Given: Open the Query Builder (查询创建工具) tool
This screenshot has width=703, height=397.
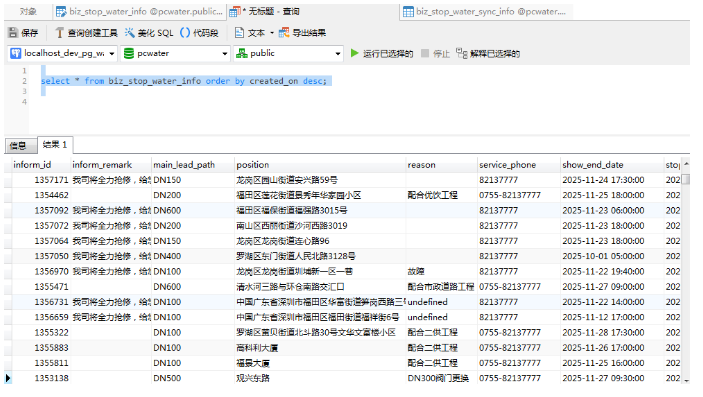Looking at the screenshot, I should [59, 33].
